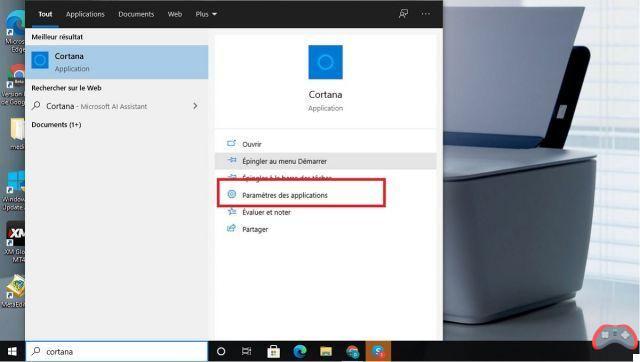Click the Chrome taskbar icon
Image resolution: width=640 pixels, height=362 pixels.
click(x=352, y=351)
